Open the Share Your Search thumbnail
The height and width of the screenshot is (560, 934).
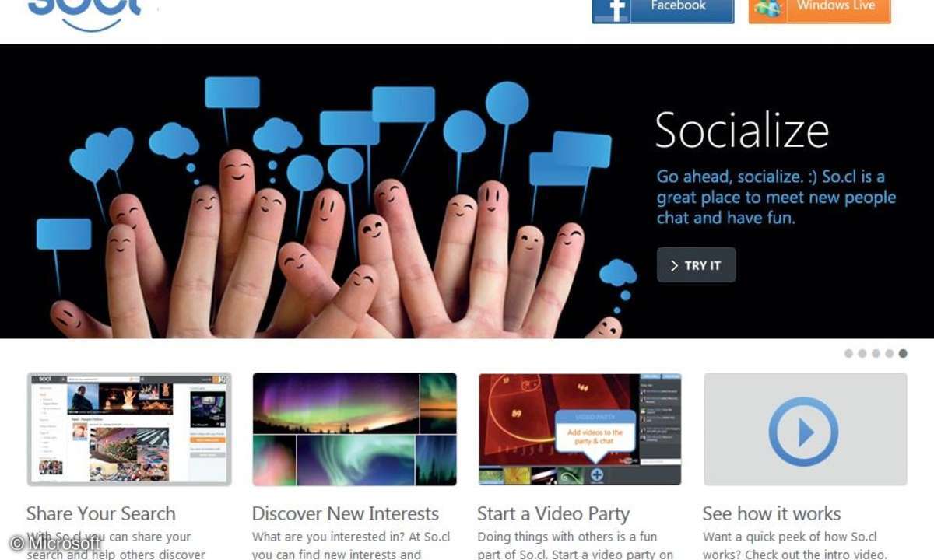point(129,429)
